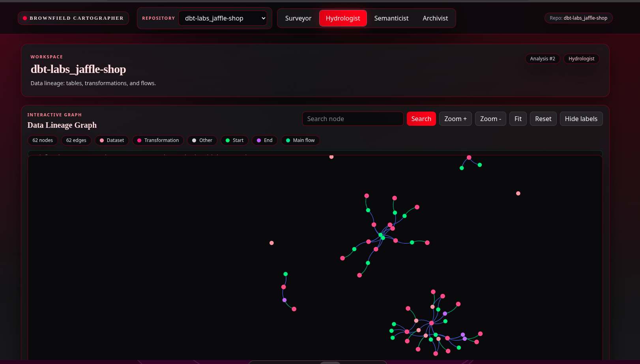The height and width of the screenshot is (364, 640).
Task: Select the Main flow legend chip
Action: point(300,140)
